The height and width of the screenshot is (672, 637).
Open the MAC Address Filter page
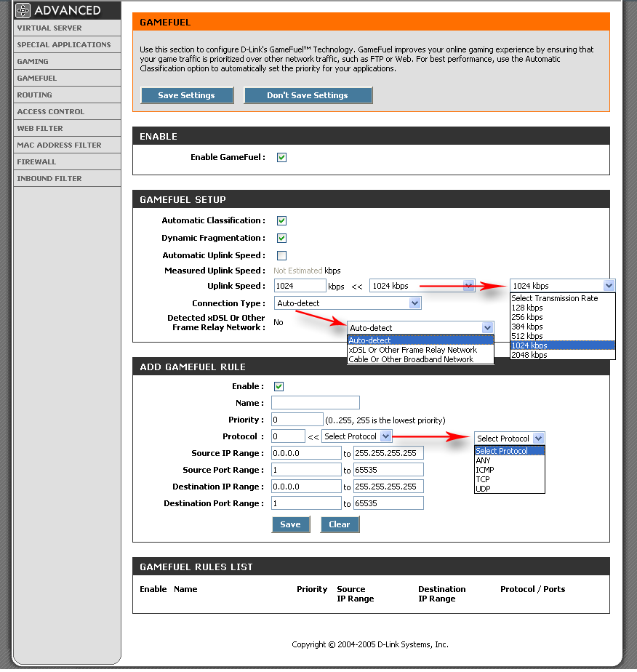67,145
